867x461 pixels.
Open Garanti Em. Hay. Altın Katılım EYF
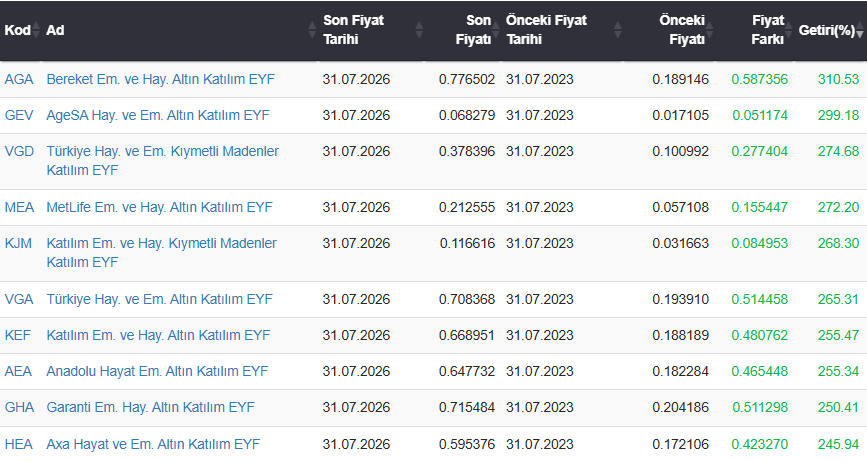(x=150, y=407)
